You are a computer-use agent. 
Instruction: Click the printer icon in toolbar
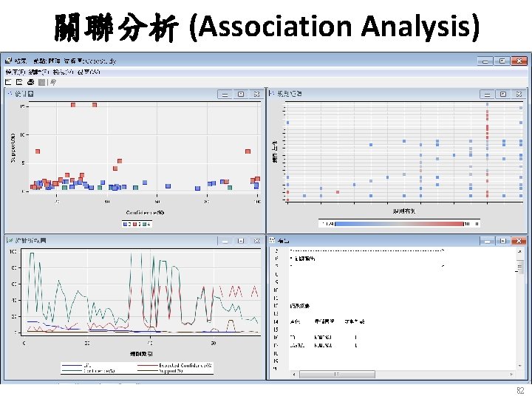(x=30, y=82)
